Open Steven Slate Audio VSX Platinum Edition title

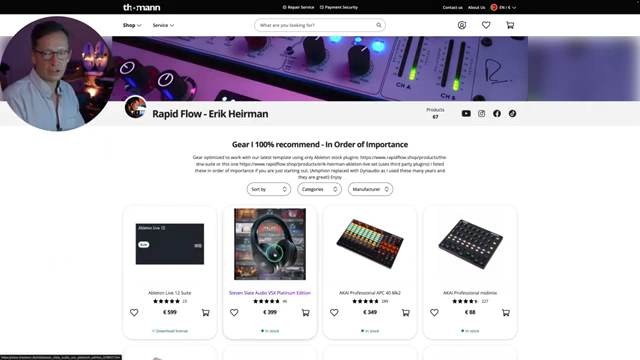point(270,293)
